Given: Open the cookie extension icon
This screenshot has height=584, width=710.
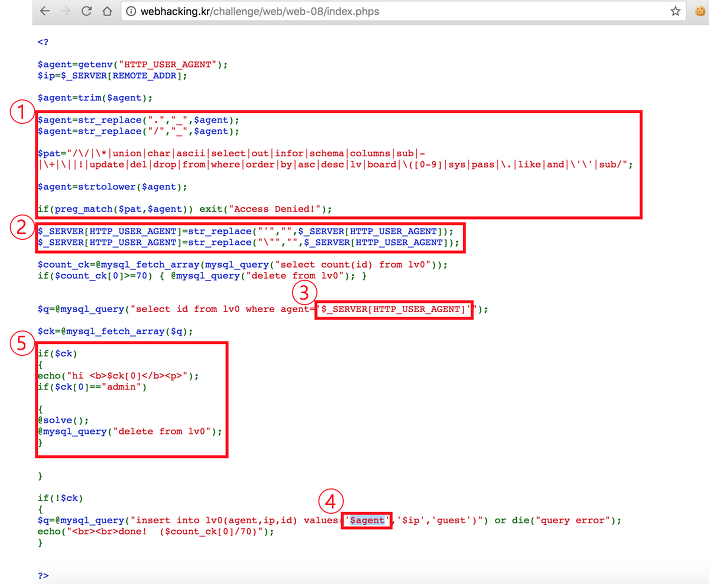Looking at the screenshot, I should pyautogui.click(x=700, y=11).
